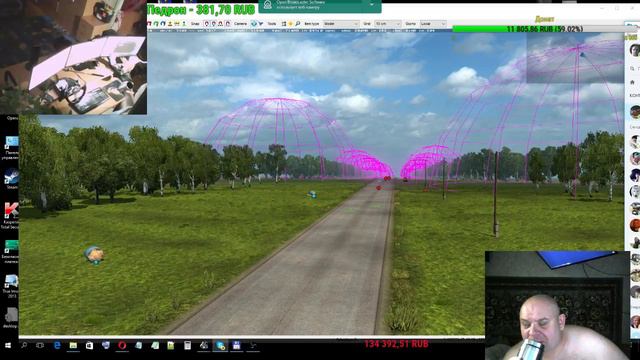640x360 pixels.
Task: Open Task View on taskbar
Action: (x=40, y=346)
